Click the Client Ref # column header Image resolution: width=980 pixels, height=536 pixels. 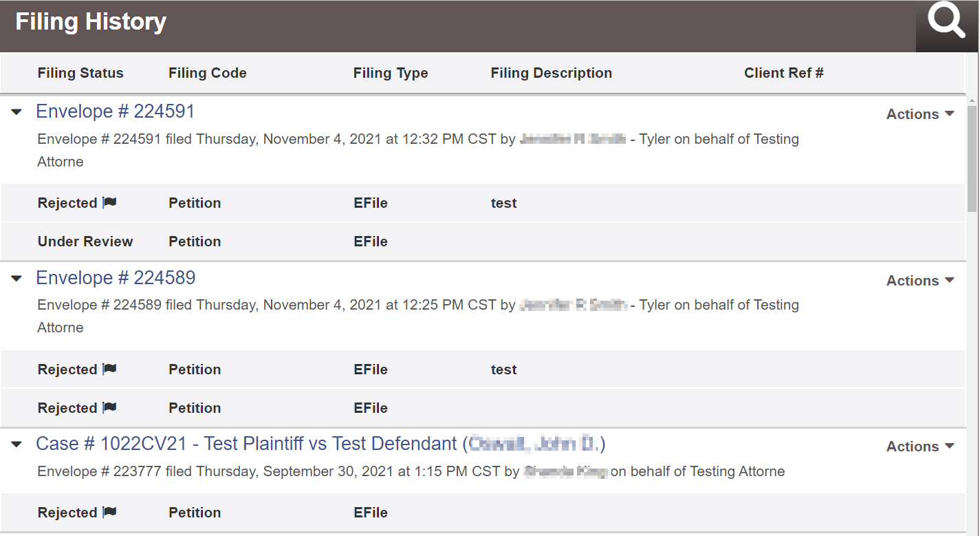[784, 73]
